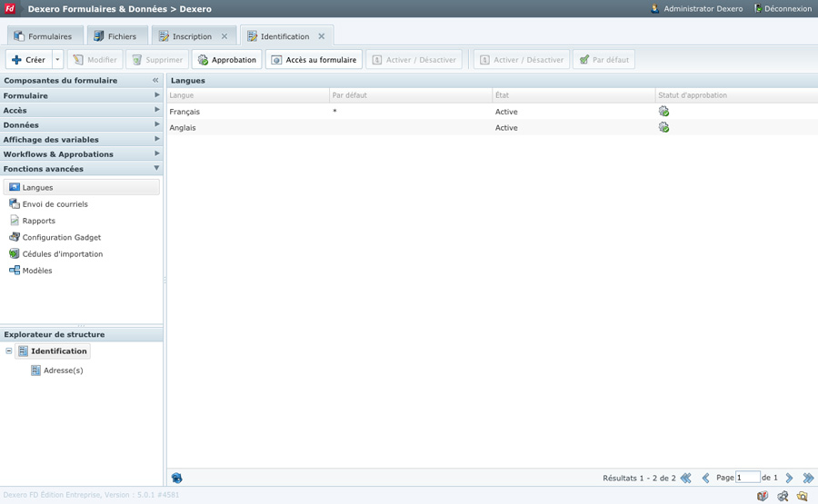Open Configuration Gadget
This screenshot has height=504, width=818.
pos(61,238)
